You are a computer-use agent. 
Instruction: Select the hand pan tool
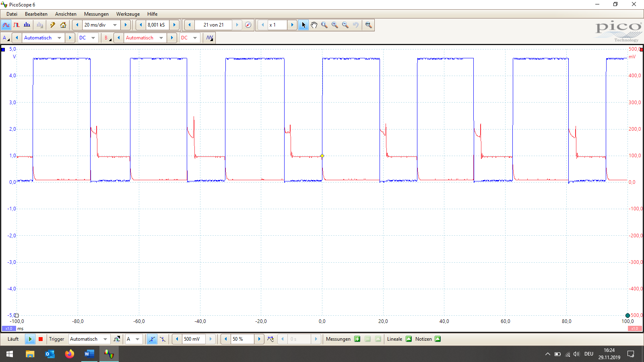(x=314, y=25)
